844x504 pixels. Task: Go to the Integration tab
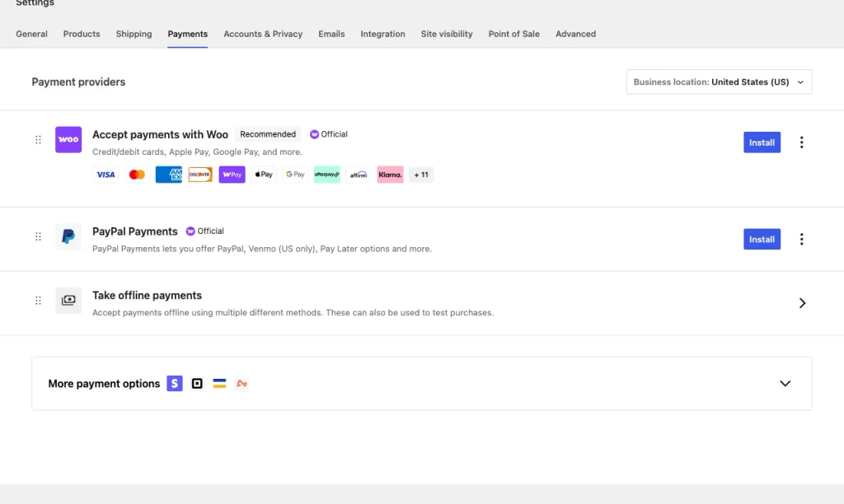[x=382, y=34]
